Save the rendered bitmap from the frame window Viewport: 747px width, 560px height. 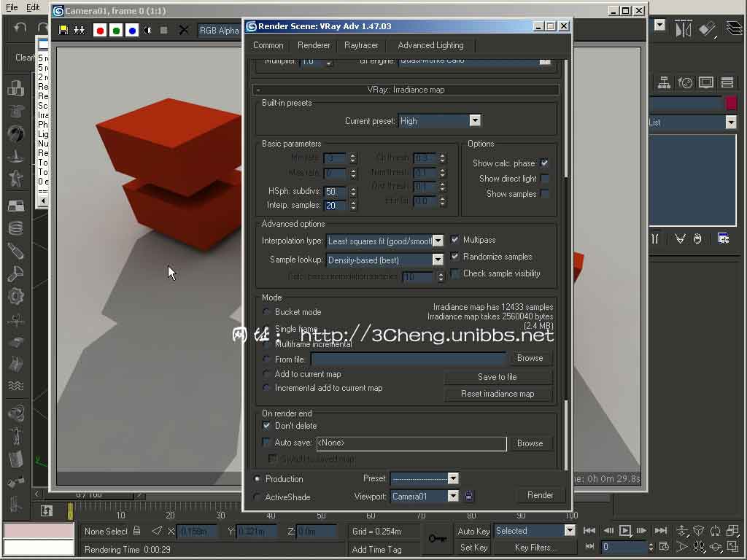click(63, 30)
